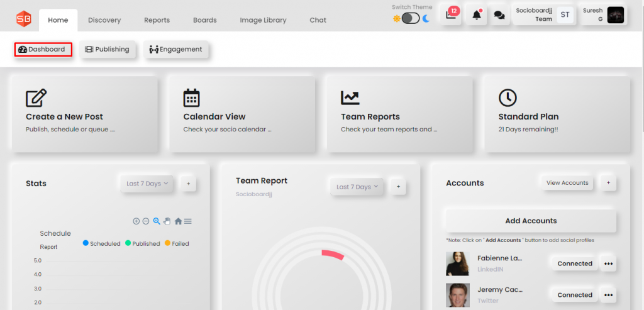The height and width of the screenshot is (310, 644).
Task: Open Create a New Post card title
Action: [65, 116]
